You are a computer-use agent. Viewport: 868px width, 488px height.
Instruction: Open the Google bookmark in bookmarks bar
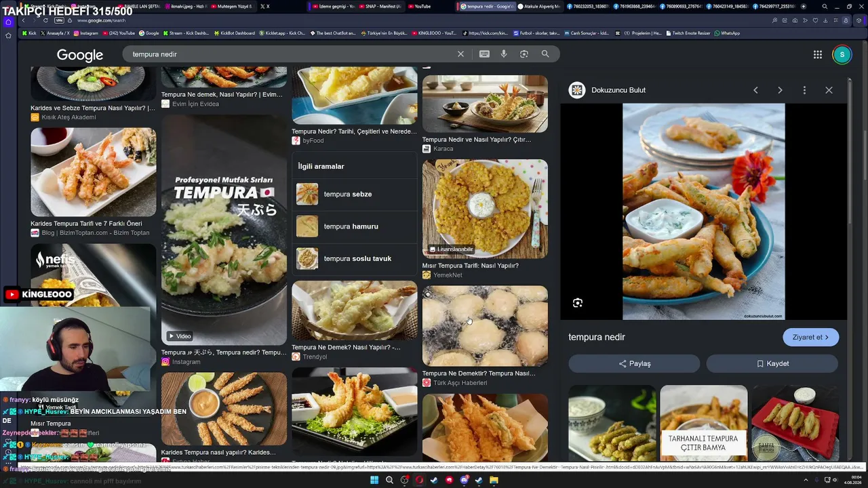coord(149,33)
